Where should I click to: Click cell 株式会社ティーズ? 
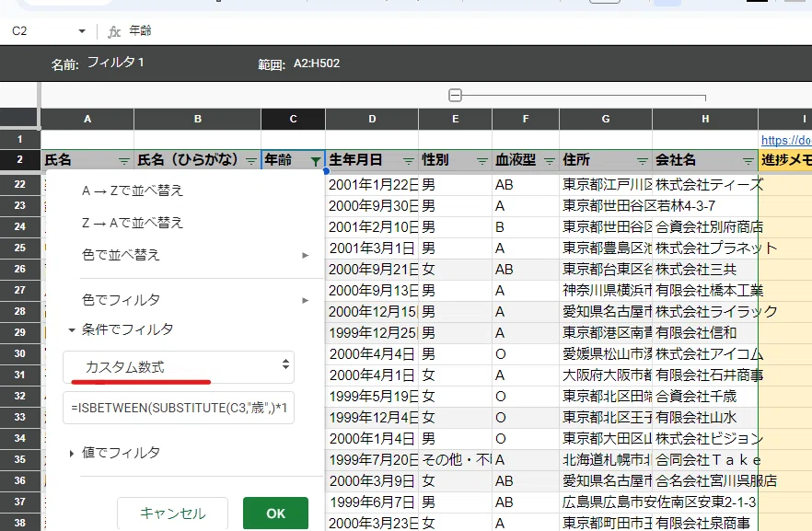[705, 185]
